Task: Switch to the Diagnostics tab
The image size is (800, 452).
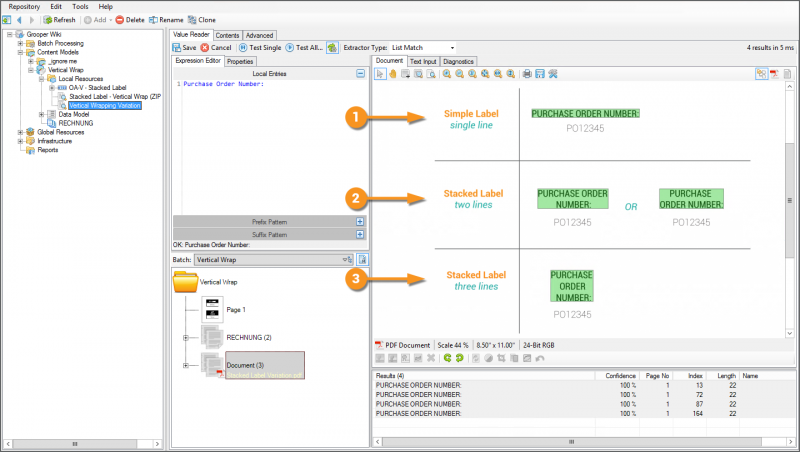Action: 458,61
